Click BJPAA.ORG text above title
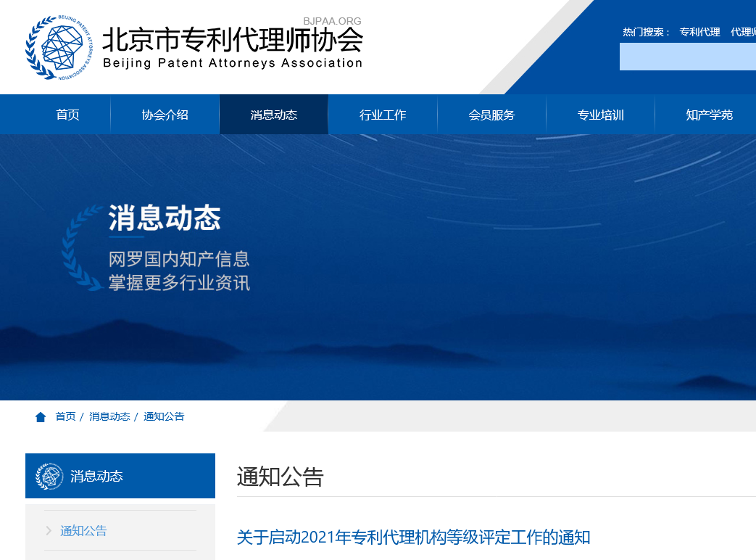The height and width of the screenshot is (560, 756). pyautogui.click(x=332, y=21)
